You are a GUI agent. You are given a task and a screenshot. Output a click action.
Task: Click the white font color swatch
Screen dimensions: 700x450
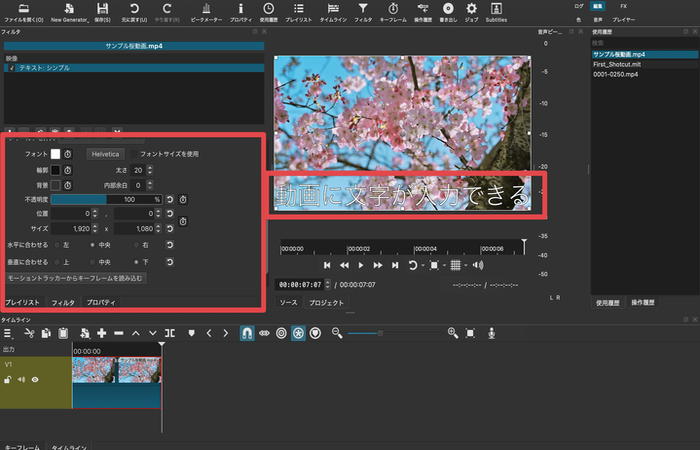tap(56, 155)
